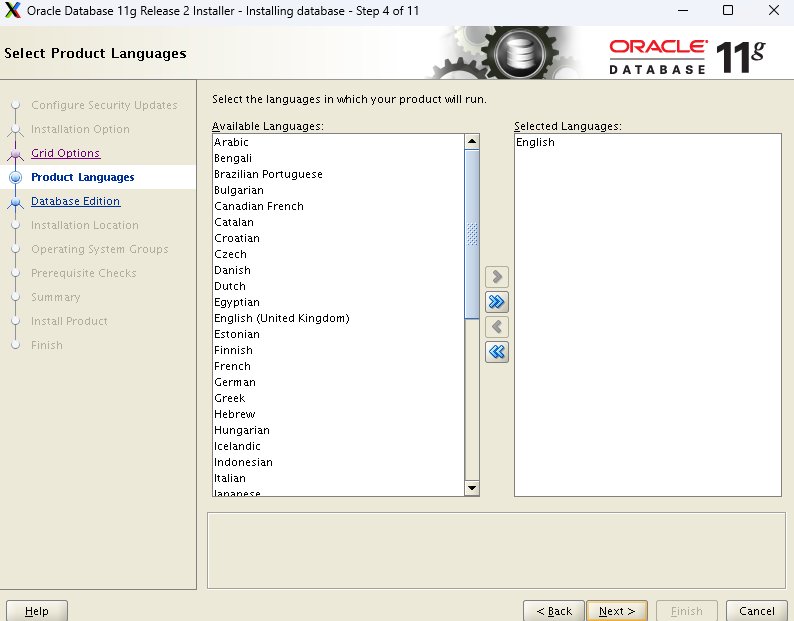The height and width of the screenshot is (621, 794).
Task: Click the remove all languages double-left-arrow button
Action: click(x=497, y=352)
